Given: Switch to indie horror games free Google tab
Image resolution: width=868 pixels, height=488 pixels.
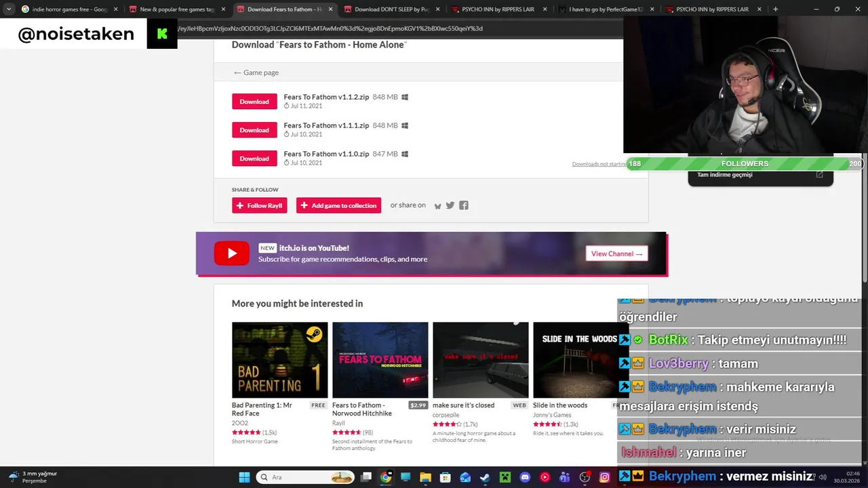Looking at the screenshot, I should (69, 9).
